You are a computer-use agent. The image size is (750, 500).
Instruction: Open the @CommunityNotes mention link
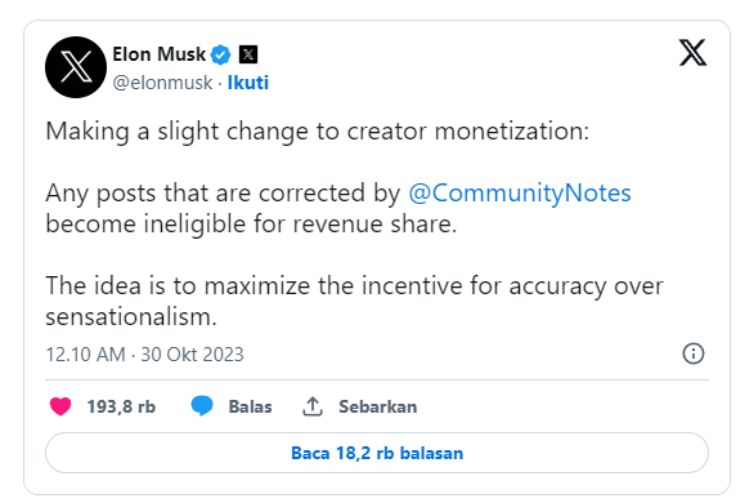click(x=519, y=193)
